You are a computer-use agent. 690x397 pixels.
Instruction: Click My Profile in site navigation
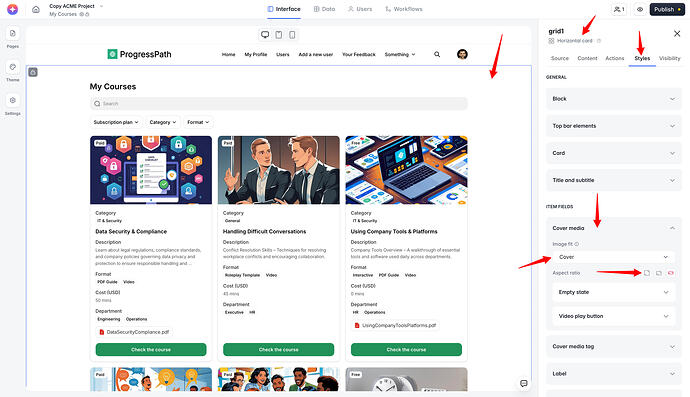click(256, 55)
